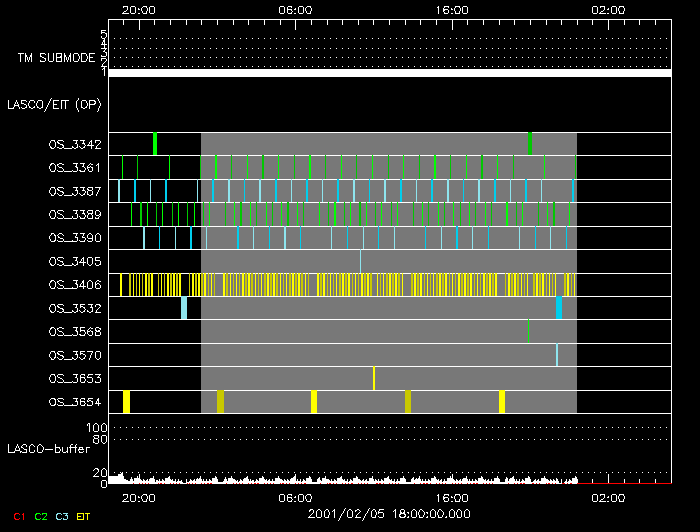
Task: Select the cyan marker in OS_3570 row
Action: [x=557, y=355]
